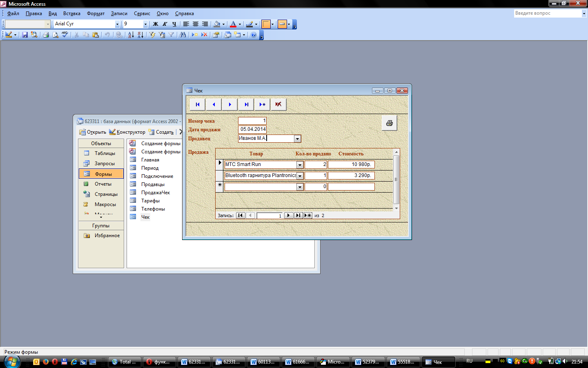Open the Записи menu

click(x=119, y=13)
